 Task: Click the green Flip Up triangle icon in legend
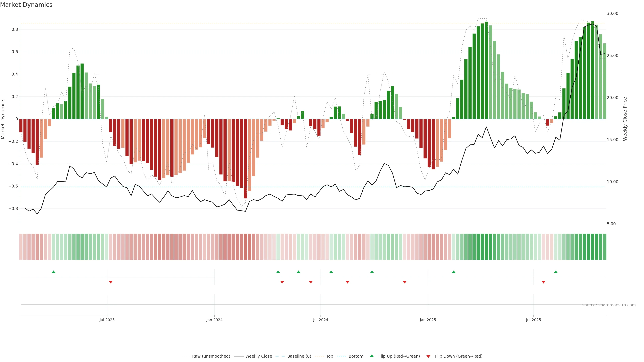tap(372, 356)
